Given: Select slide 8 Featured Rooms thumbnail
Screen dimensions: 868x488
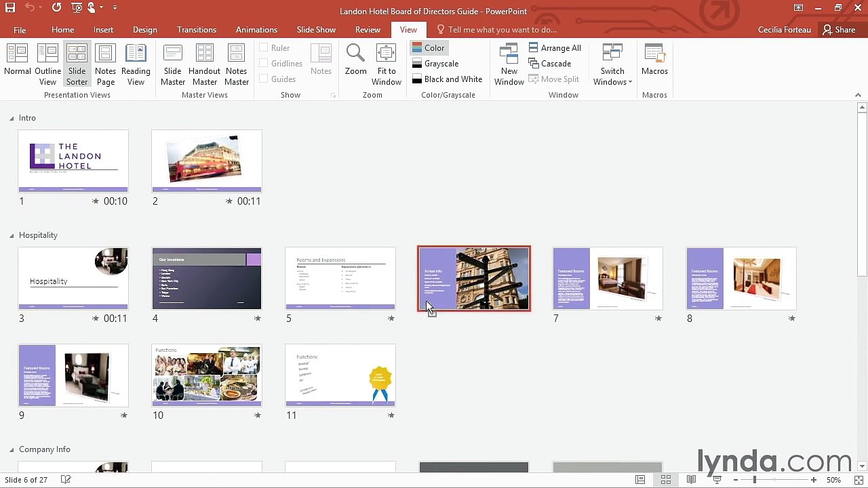Looking at the screenshot, I should 741,279.
